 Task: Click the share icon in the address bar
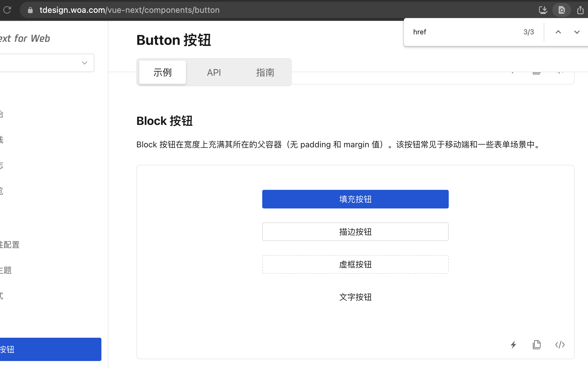tap(580, 10)
